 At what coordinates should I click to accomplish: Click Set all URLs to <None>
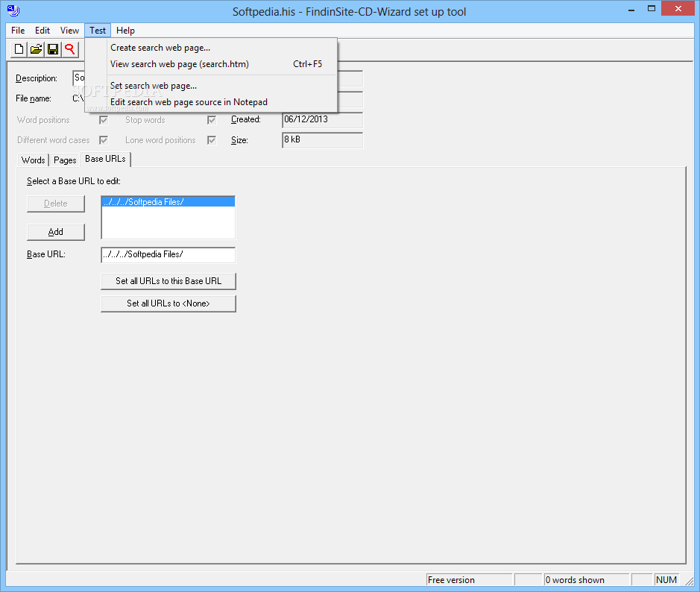pos(168,303)
